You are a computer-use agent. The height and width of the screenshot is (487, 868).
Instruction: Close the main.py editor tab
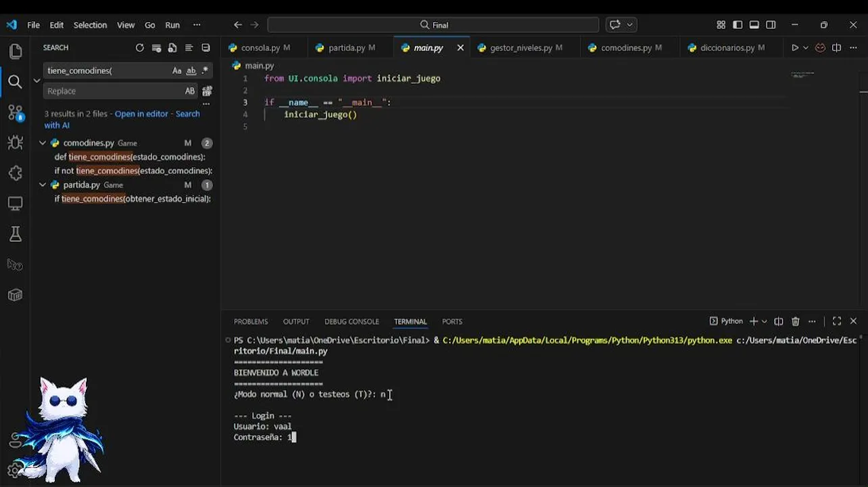click(x=460, y=48)
